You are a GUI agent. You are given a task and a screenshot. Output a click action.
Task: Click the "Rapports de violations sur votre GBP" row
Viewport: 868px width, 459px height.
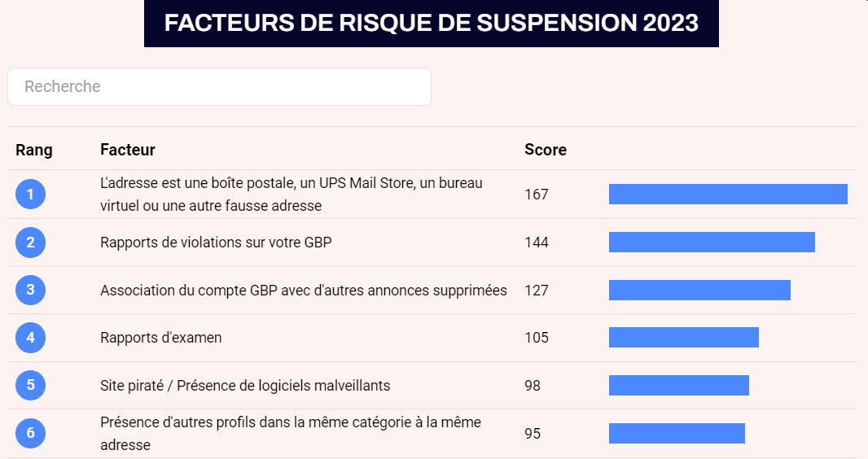pos(216,243)
